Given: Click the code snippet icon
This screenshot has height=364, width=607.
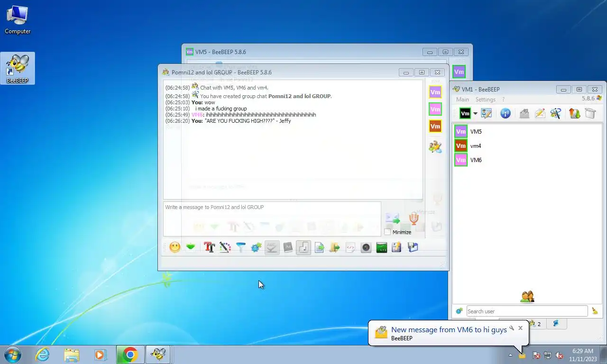Looking at the screenshot, I should coord(350,247).
